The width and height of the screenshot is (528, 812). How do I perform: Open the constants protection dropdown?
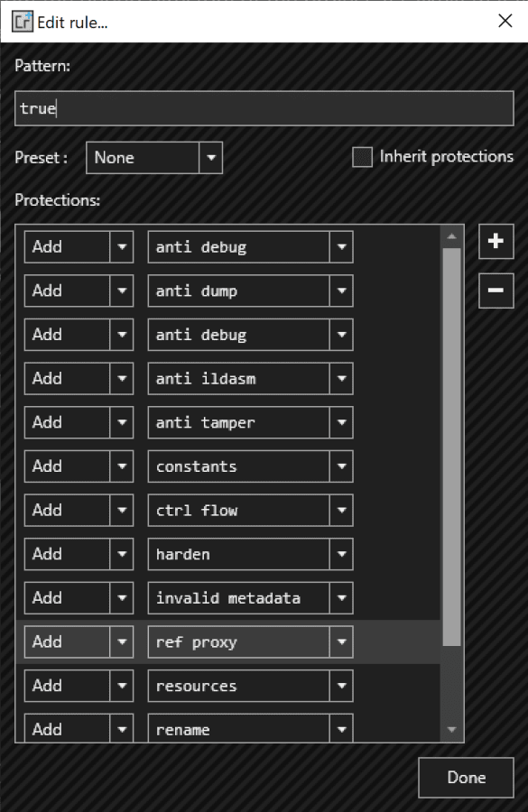(341, 466)
